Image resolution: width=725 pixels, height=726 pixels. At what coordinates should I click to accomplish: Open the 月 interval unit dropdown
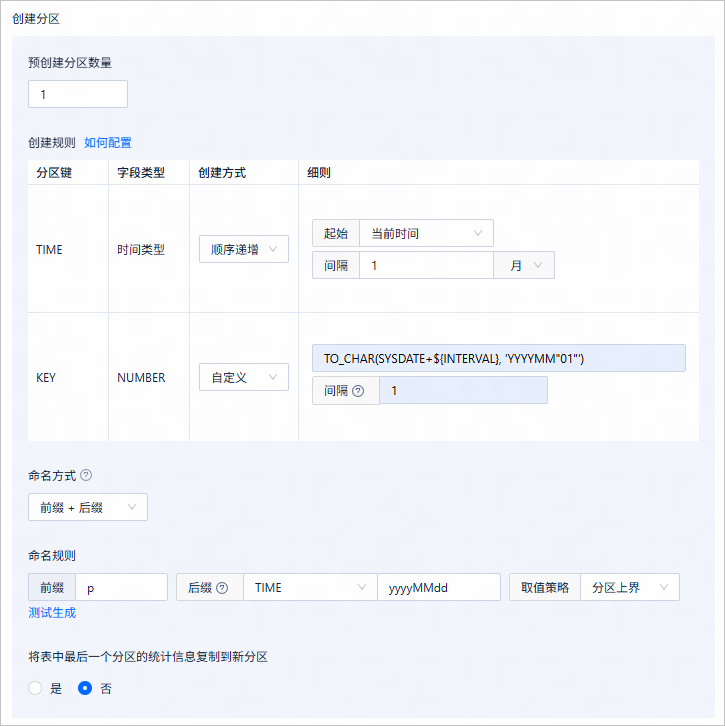pos(524,265)
